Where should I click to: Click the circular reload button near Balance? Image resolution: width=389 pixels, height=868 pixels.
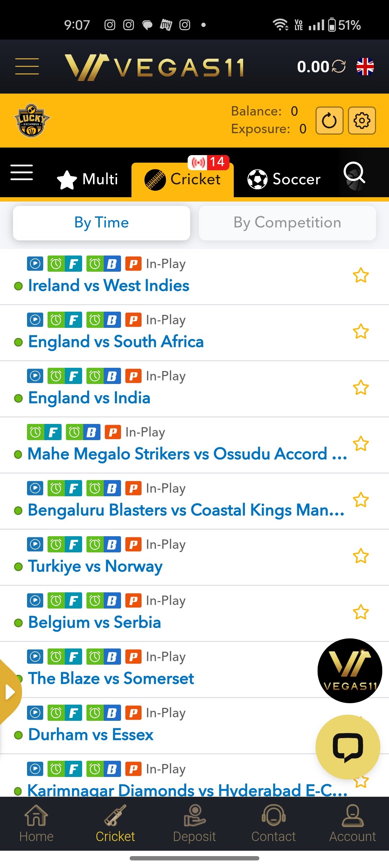click(329, 121)
